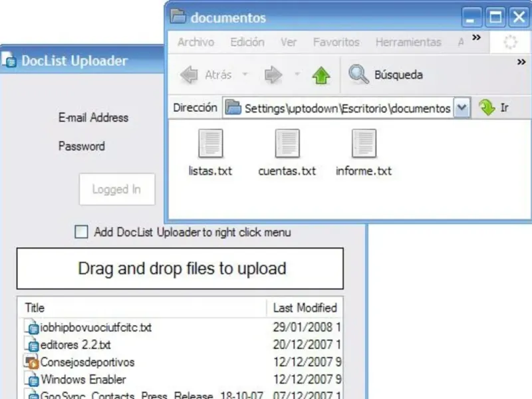Click the Drag and drop files upload area
532x399 pixels.
(180, 269)
